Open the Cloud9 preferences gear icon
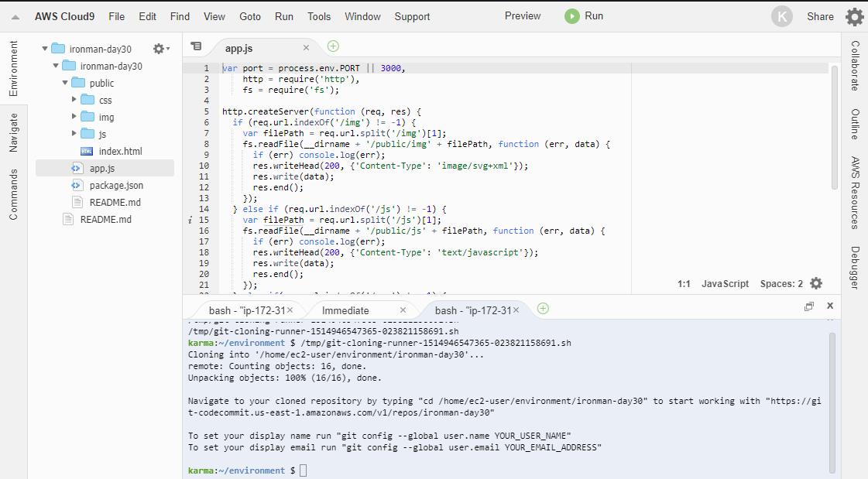The height and width of the screenshot is (479, 868). (x=854, y=16)
